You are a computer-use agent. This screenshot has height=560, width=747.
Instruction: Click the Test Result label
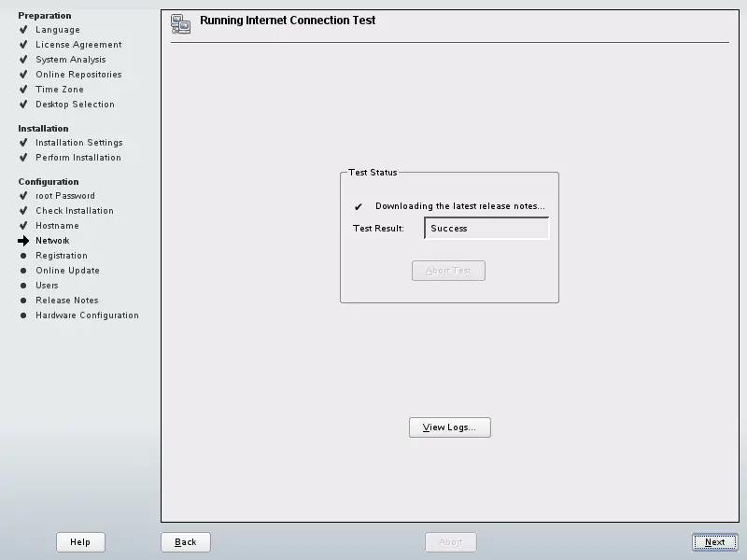coord(378,228)
